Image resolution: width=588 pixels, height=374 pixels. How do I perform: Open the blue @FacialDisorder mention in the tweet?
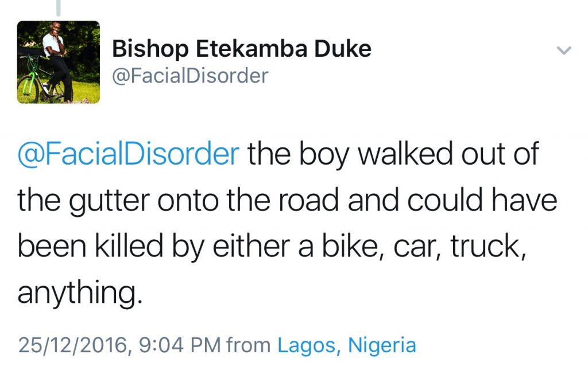coord(128,155)
